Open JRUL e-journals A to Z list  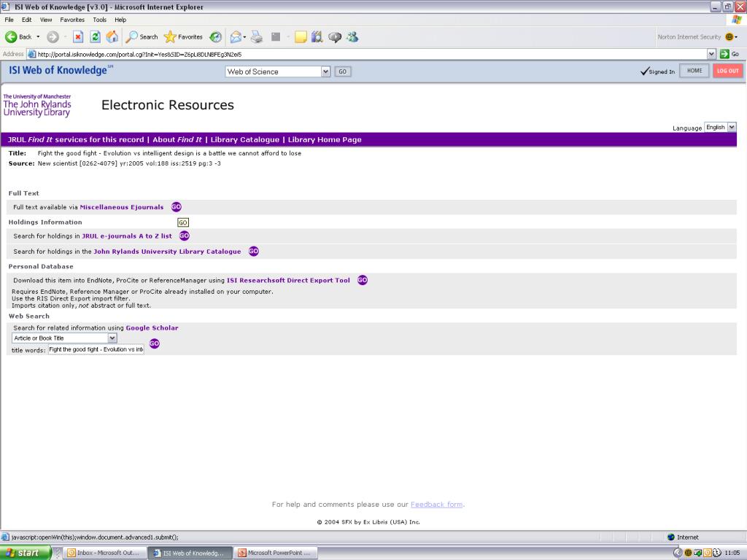tap(127, 236)
